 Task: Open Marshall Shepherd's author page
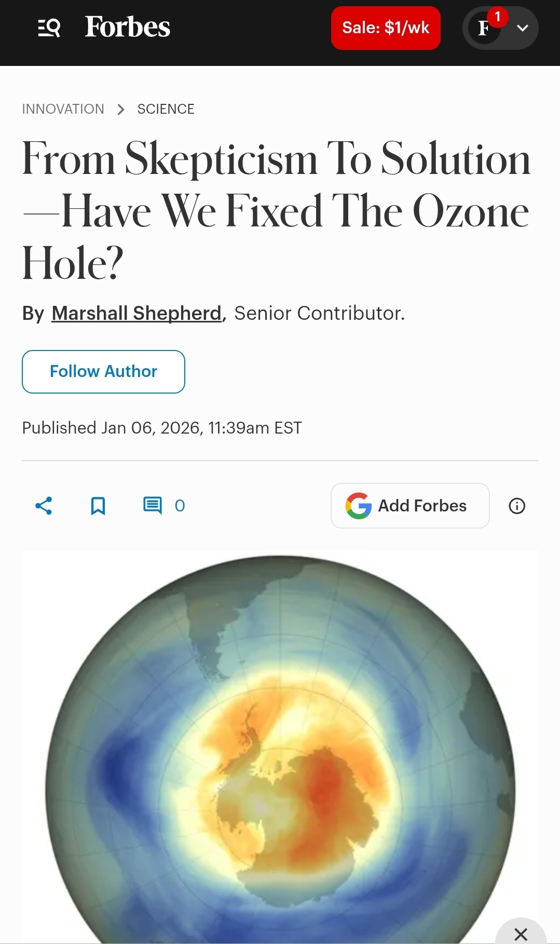point(136,313)
